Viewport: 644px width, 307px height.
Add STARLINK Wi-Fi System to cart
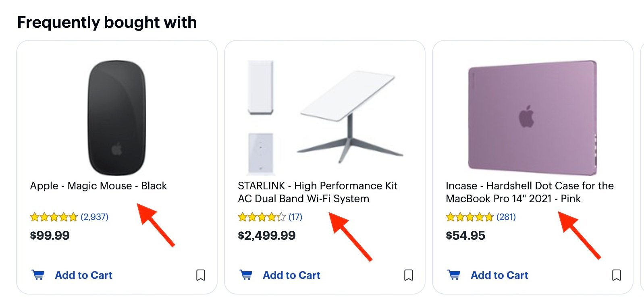(291, 275)
